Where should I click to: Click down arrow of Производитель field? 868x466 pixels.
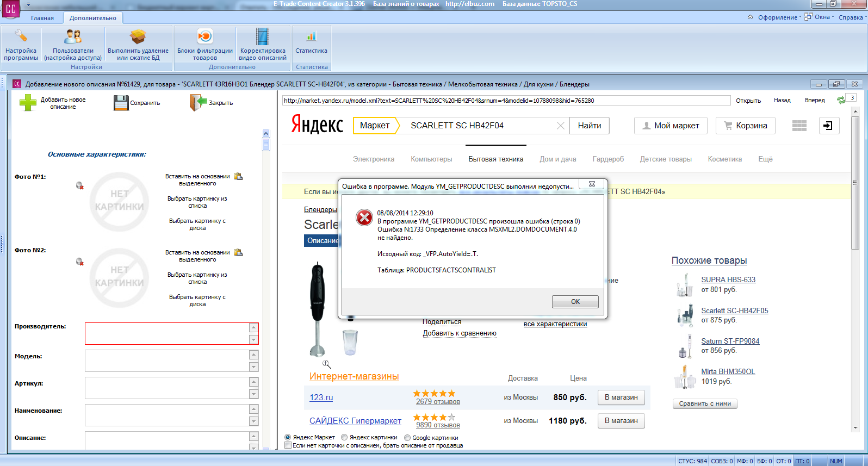(253, 339)
